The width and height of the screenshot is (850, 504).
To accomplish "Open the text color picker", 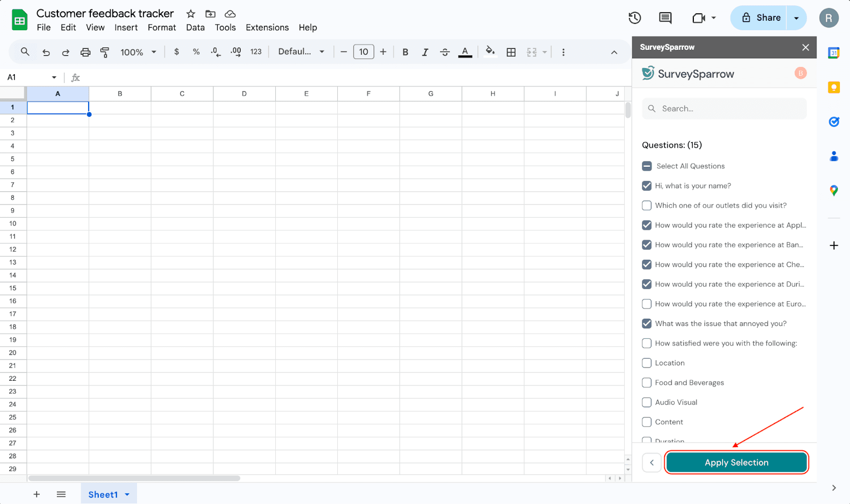I will click(465, 52).
